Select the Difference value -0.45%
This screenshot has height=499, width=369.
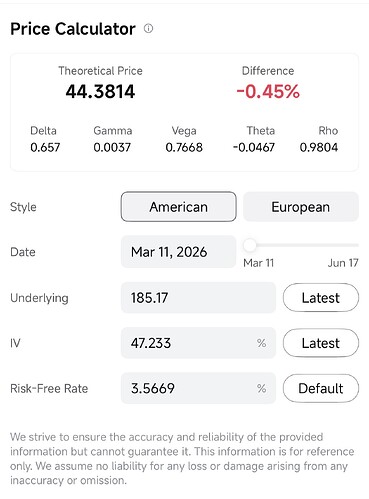268,92
